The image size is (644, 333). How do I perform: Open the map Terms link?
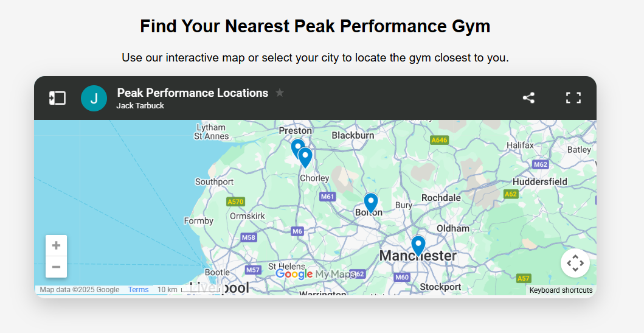[138, 290]
